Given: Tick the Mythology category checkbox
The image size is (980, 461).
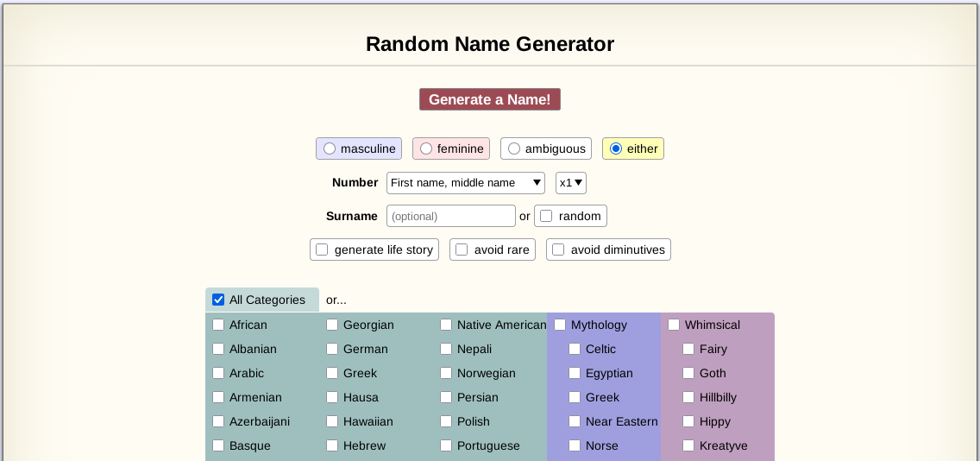Looking at the screenshot, I should click(560, 325).
